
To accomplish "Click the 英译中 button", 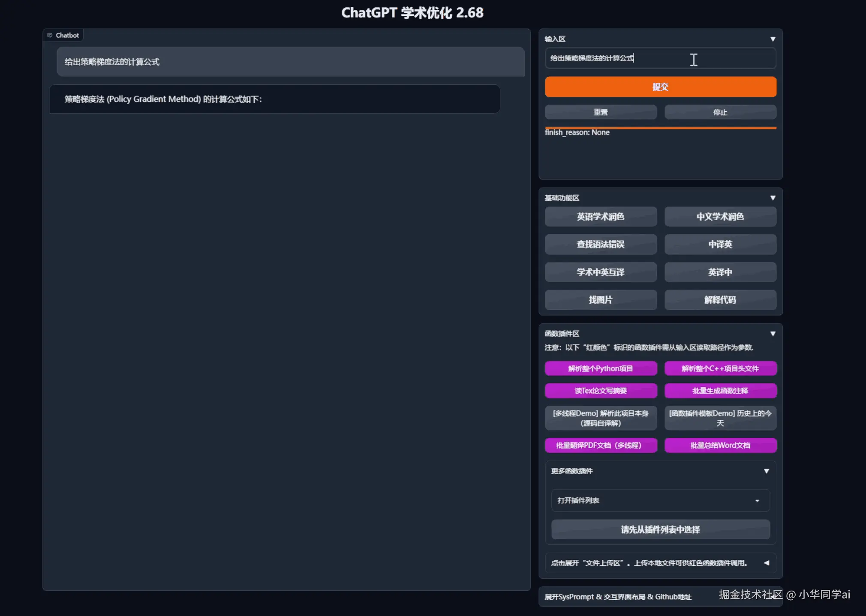I will (720, 272).
